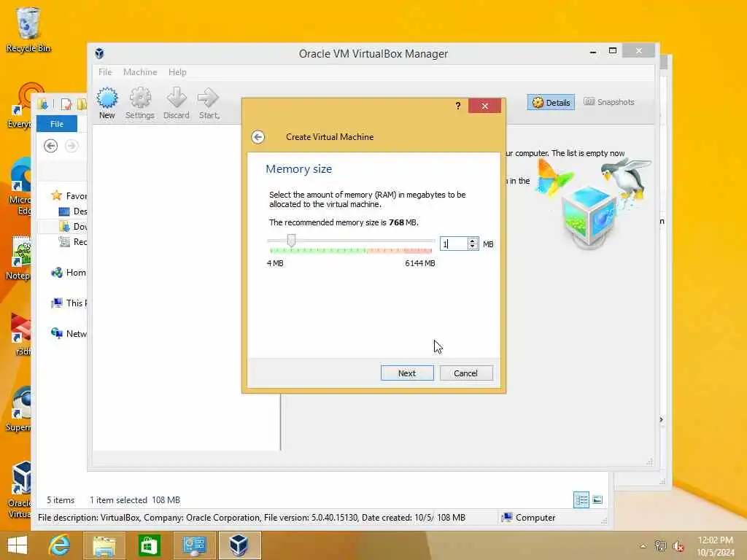Screen dimensions: 747x560
Task: Open Windows Store from taskbar
Action: point(149,545)
